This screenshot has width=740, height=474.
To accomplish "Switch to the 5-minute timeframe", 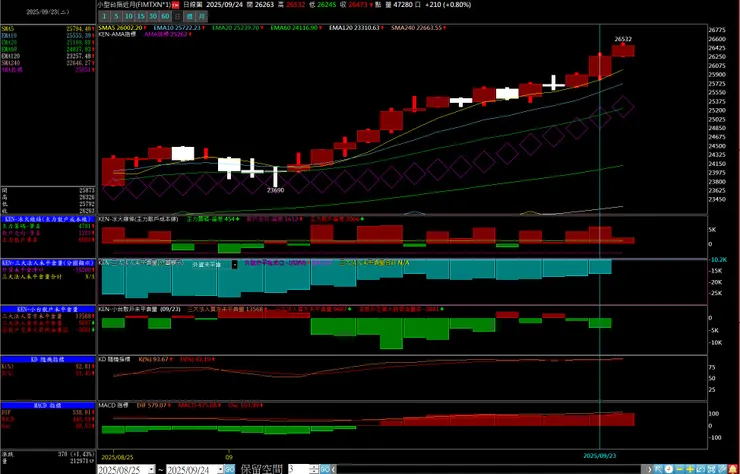I will 116,16.
